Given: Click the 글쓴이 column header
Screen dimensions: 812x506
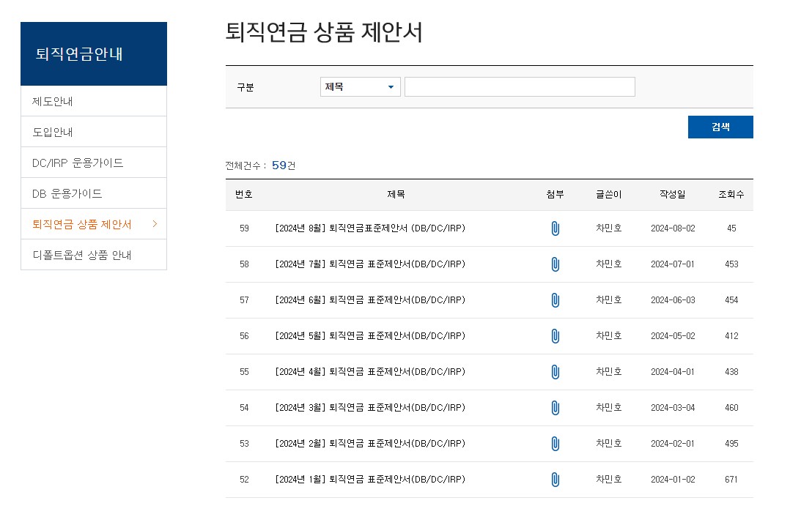Looking at the screenshot, I should tap(608, 195).
